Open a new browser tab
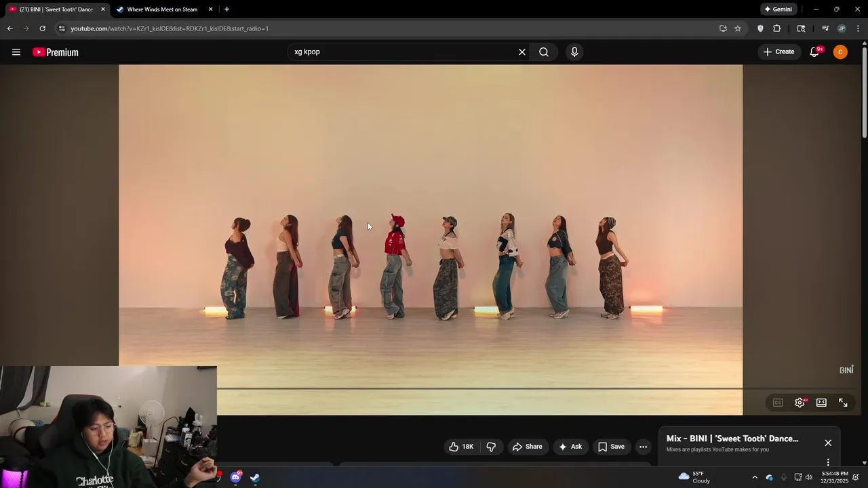The image size is (868, 488). pyautogui.click(x=226, y=9)
